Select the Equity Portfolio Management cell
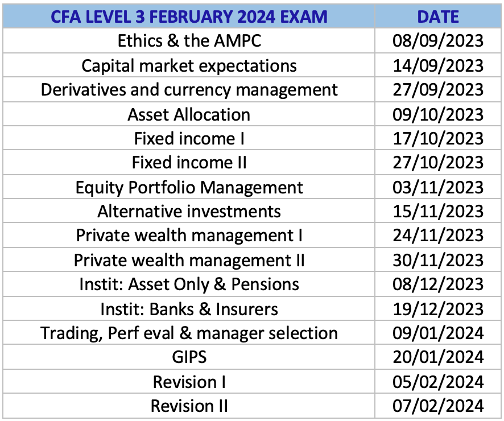504x421 pixels. 189,187
